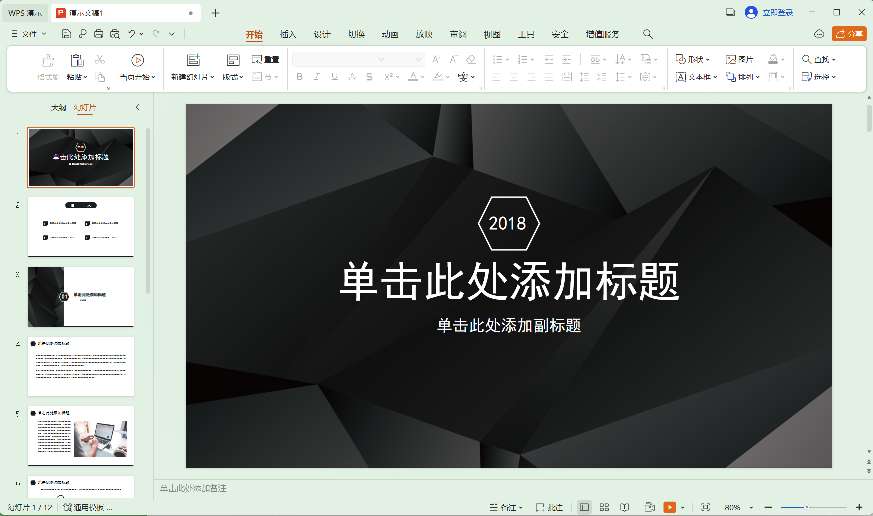This screenshot has width=873, height=516.
Task: Click the zoom in plus button
Action: pyautogui.click(x=859, y=507)
